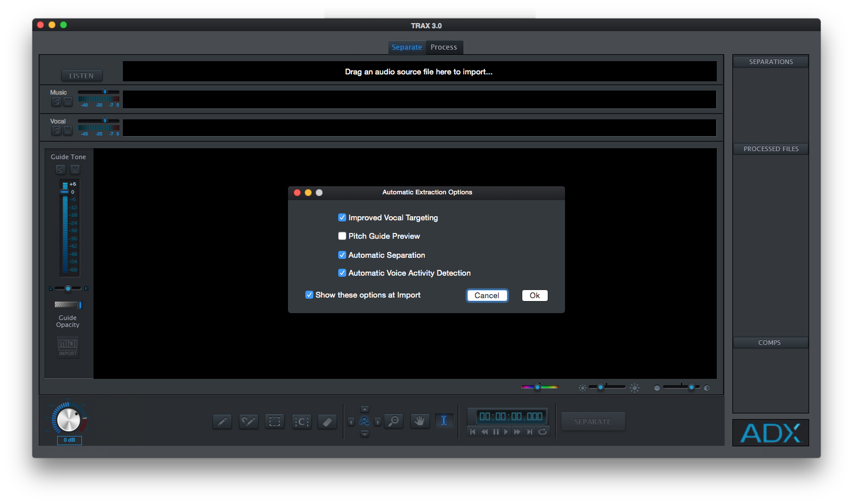Pick the eraser tool

tap(327, 422)
